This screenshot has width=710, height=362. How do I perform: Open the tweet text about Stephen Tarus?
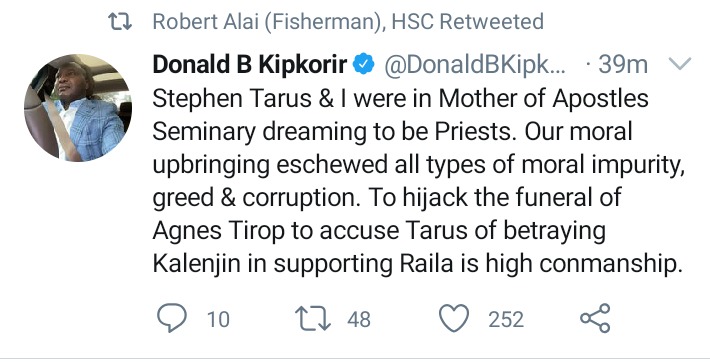(418, 181)
